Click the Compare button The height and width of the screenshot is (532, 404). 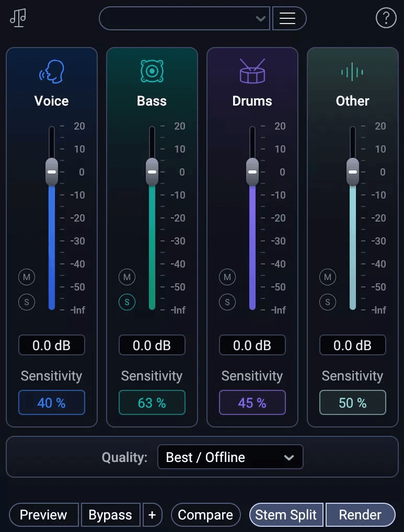(x=205, y=515)
